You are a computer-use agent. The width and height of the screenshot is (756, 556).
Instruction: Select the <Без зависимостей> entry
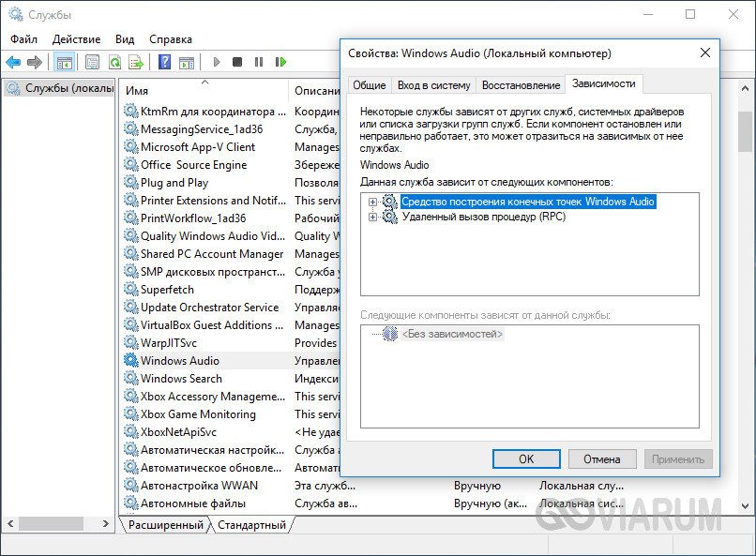coord(452,334)
